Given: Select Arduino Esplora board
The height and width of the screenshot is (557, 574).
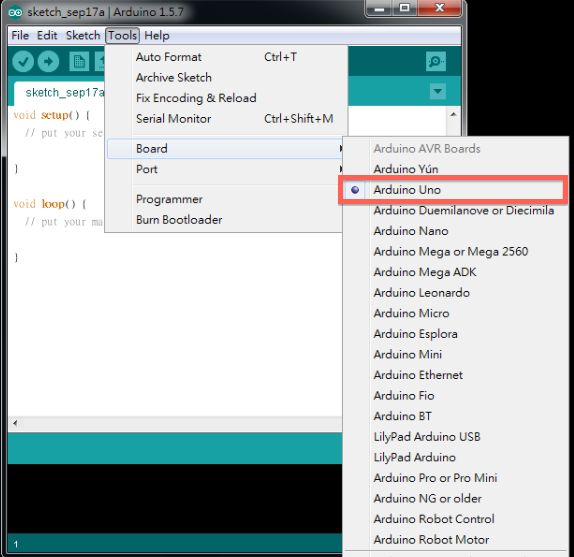Looking at the screenshot, I should pyautogui.click(x=455, y=334).
